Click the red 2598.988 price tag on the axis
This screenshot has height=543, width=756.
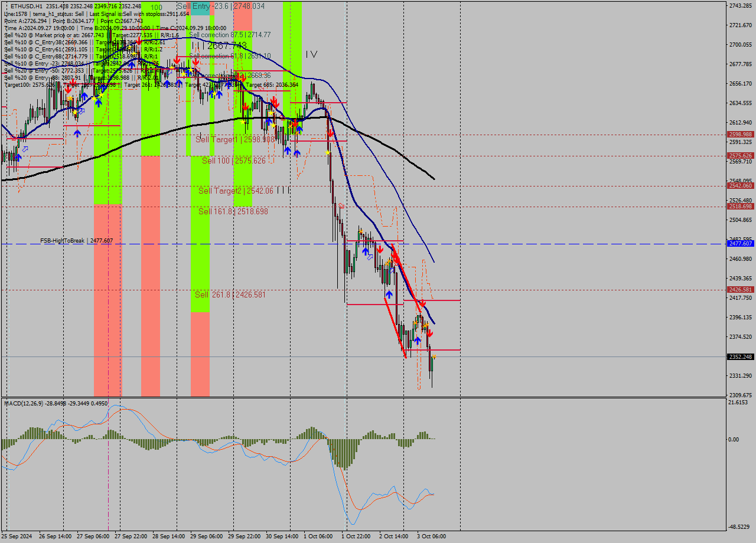tap(740, 135)
